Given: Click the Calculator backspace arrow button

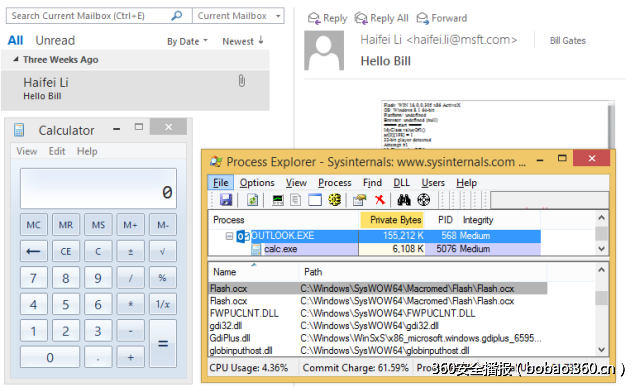Looking at the screenshot, I should click(x=33, y=251).
